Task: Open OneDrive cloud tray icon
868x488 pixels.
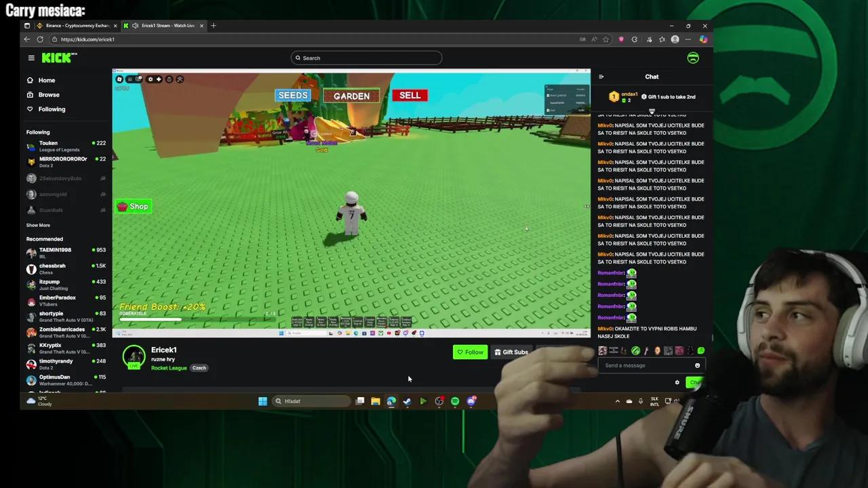Action: pos(629,401)
